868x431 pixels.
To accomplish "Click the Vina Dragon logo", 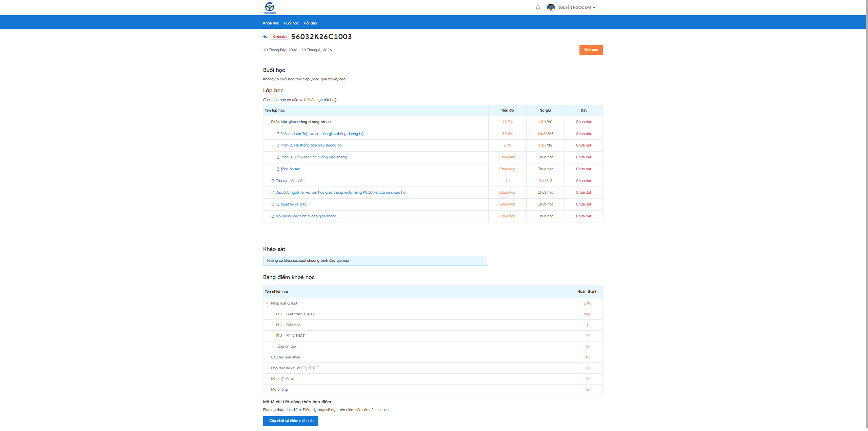I will [270, 7].
